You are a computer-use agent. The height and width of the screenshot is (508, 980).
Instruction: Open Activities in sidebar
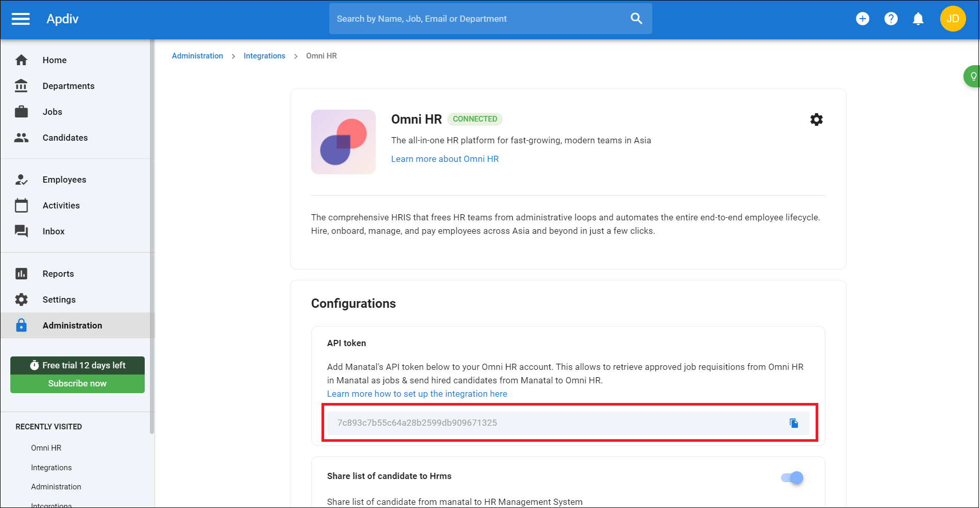(x=61, y=205)
